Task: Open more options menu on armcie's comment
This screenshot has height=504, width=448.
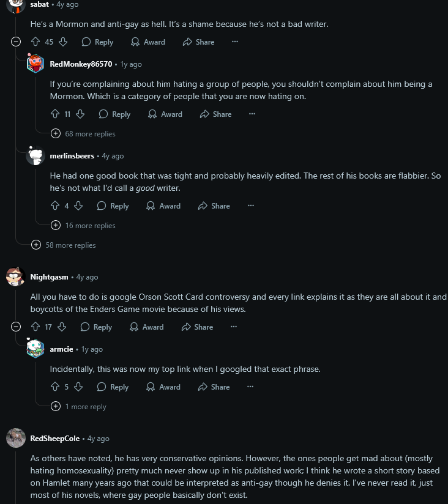Action: tap(250, 387)
